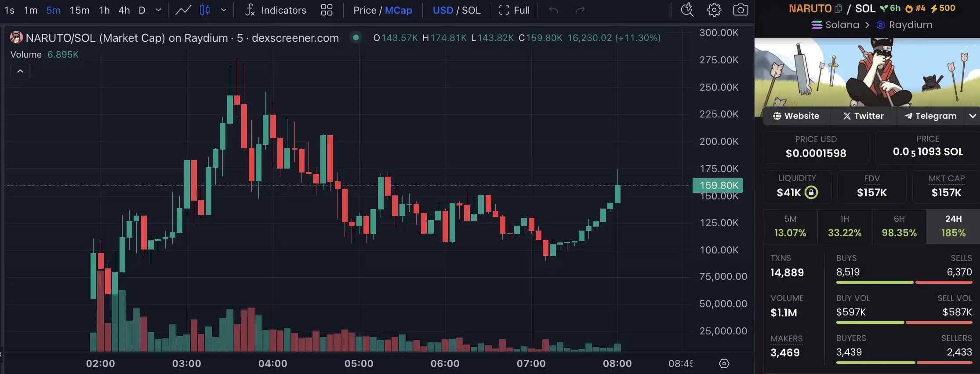Open the token's Telegram link
The width and height of the screenshot is (980, 374).
[x=930, y=116]
